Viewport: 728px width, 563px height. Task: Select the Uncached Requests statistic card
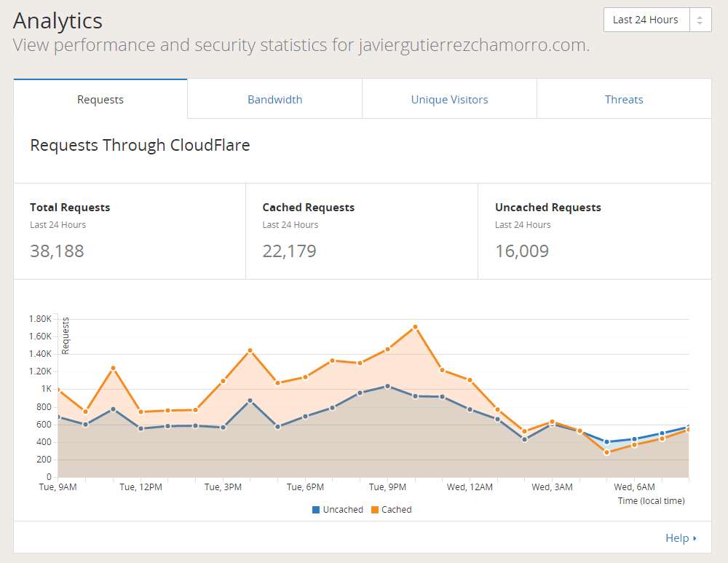(594, 232)
